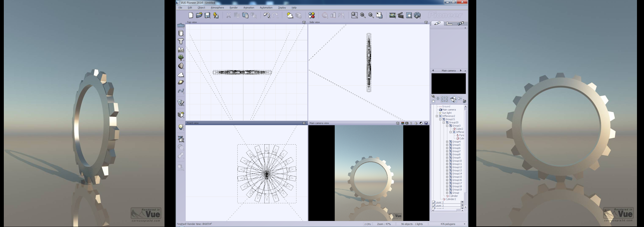The height and width of the screenshot is (227, 644).
Task: Open the Atmosphere menu
Action: pyautogui.click(x=217, y=8)
